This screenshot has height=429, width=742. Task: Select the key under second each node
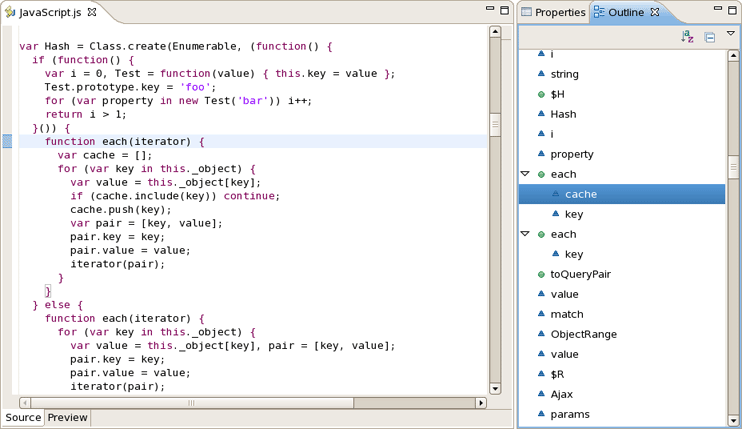tap(574, 254)
